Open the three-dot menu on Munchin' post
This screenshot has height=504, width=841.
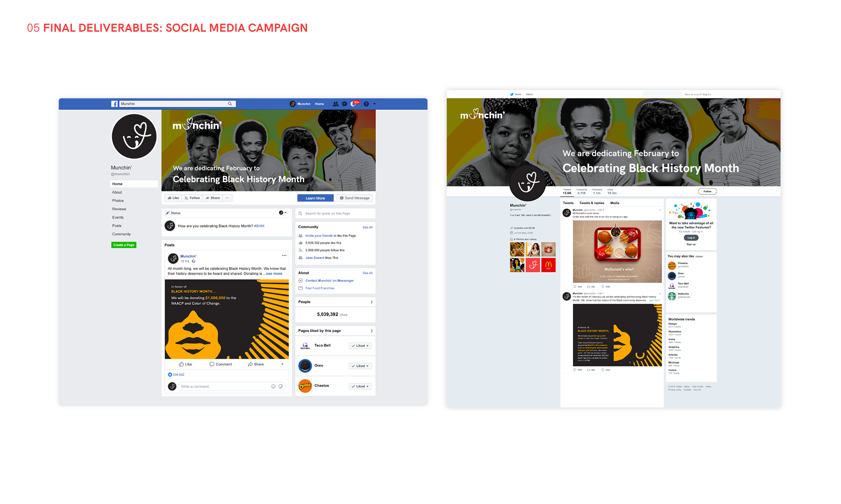(x=284, y=255)
